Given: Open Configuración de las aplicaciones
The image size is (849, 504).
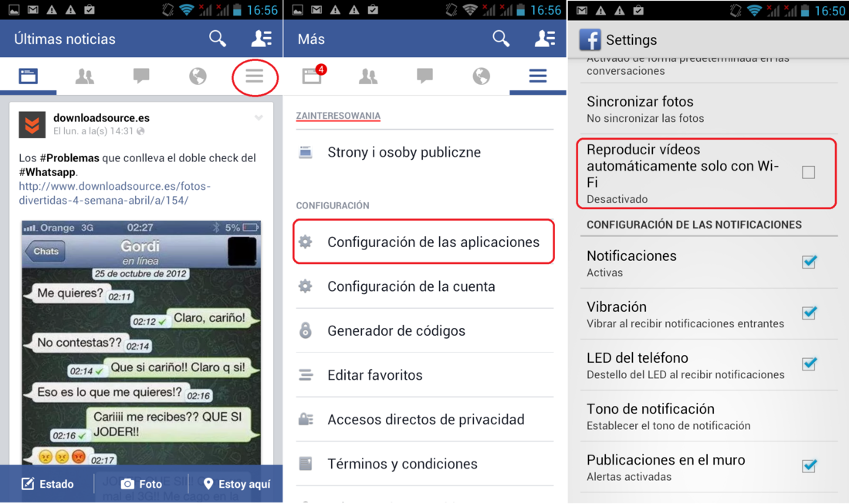Looking at the screenshot, I should (x=424, y=242).
